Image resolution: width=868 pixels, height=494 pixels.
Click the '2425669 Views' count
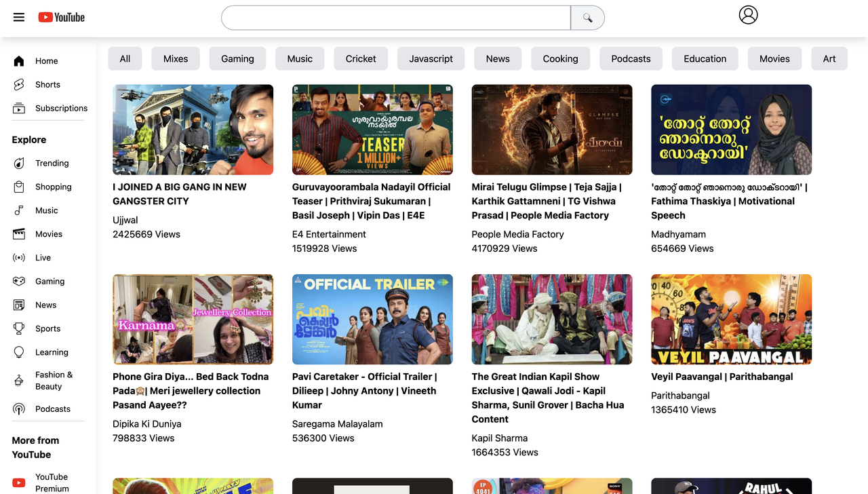146,235
